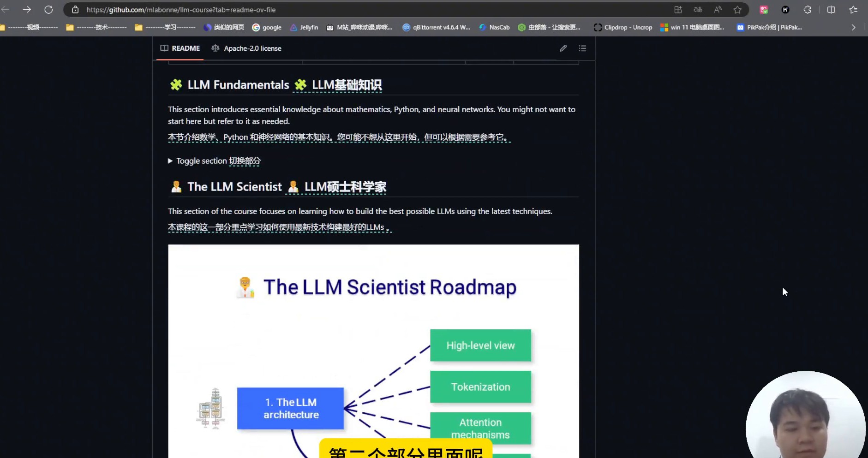This screenshot has width=868, height=458.
Task: Add page to favorites star icon
Action: pyautogui.click(x=737, y=10)
